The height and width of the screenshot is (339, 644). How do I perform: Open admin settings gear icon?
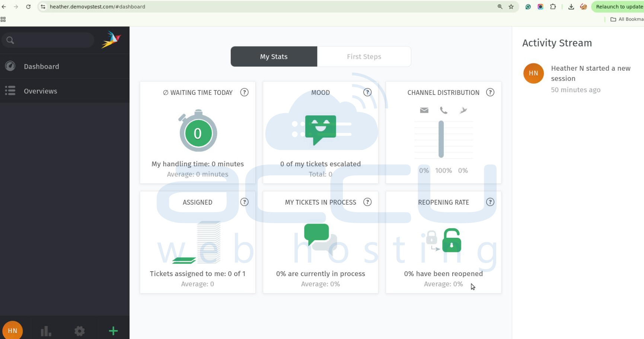[80, 331]
